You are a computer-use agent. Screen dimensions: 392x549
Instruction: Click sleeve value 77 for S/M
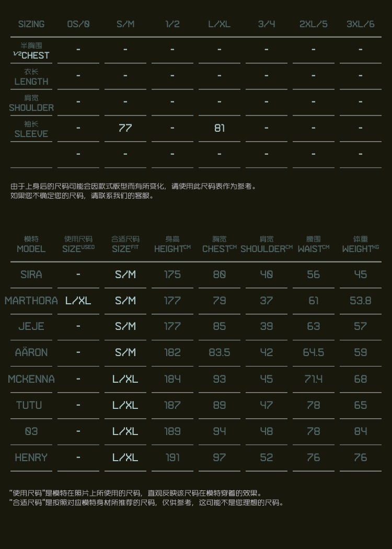point(125,128)
